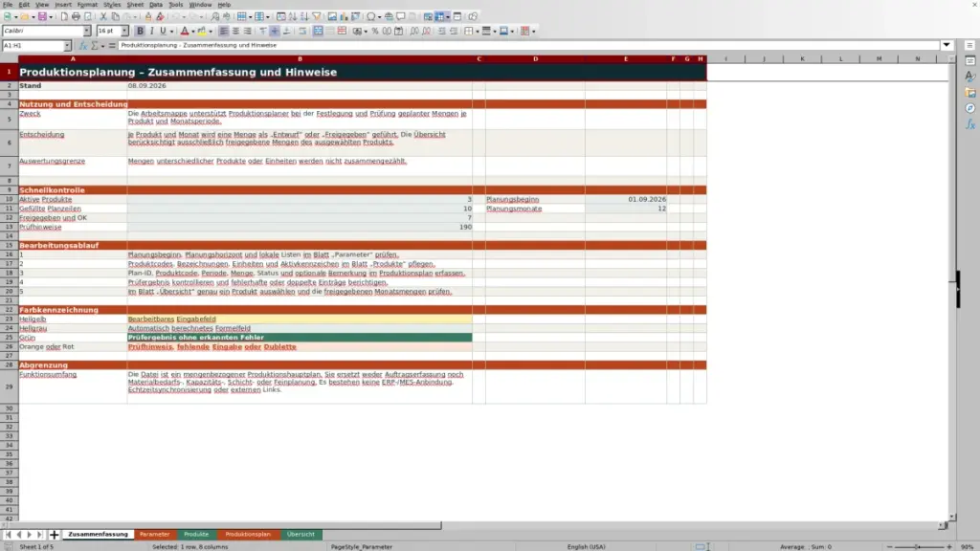The width and height of the screenshot is (980, 551).
Task: Click the Insert Image icon
Action: [332, 16]
